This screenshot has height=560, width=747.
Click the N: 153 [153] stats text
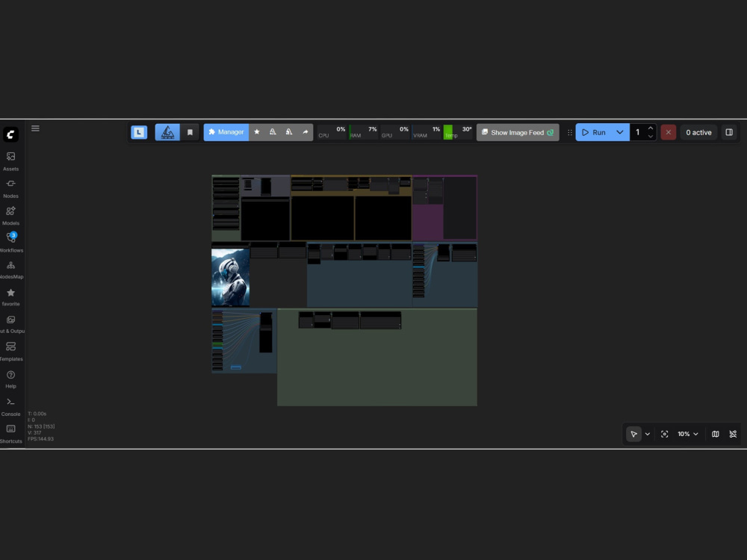pyautogui.click(x=41, y=426)
